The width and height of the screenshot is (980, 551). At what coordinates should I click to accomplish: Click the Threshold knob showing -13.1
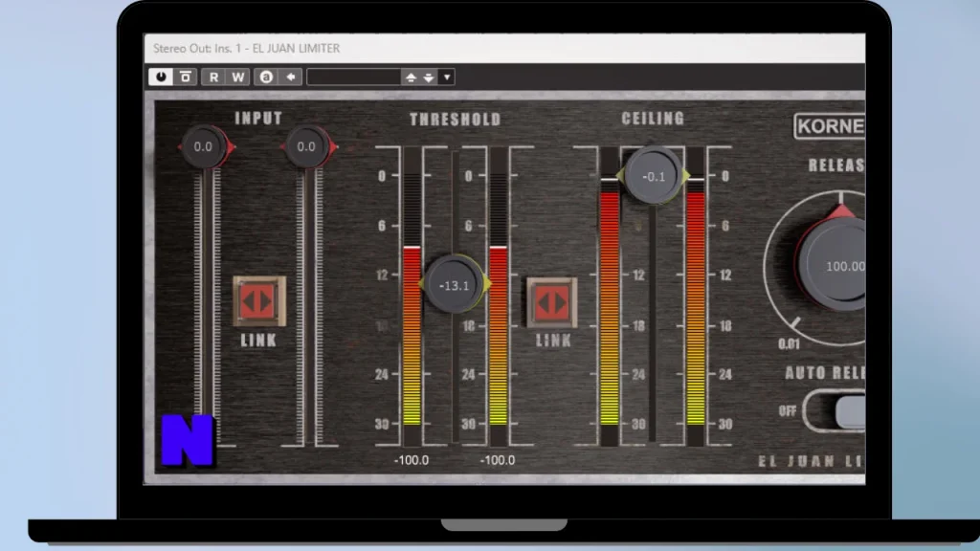pyautogui.click(x=455, y=285)
